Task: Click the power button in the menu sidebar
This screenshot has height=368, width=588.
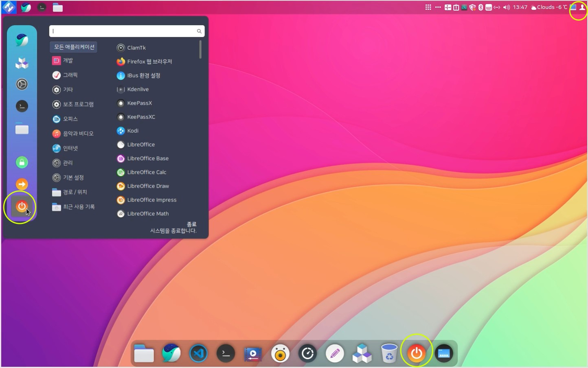Action: tap(22, 207)
